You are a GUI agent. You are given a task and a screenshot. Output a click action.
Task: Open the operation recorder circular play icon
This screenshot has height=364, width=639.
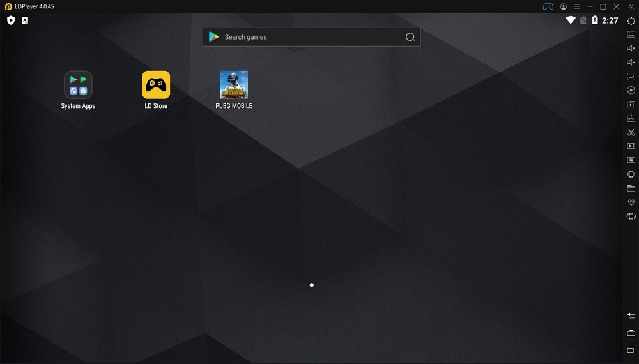coord(631,91)
